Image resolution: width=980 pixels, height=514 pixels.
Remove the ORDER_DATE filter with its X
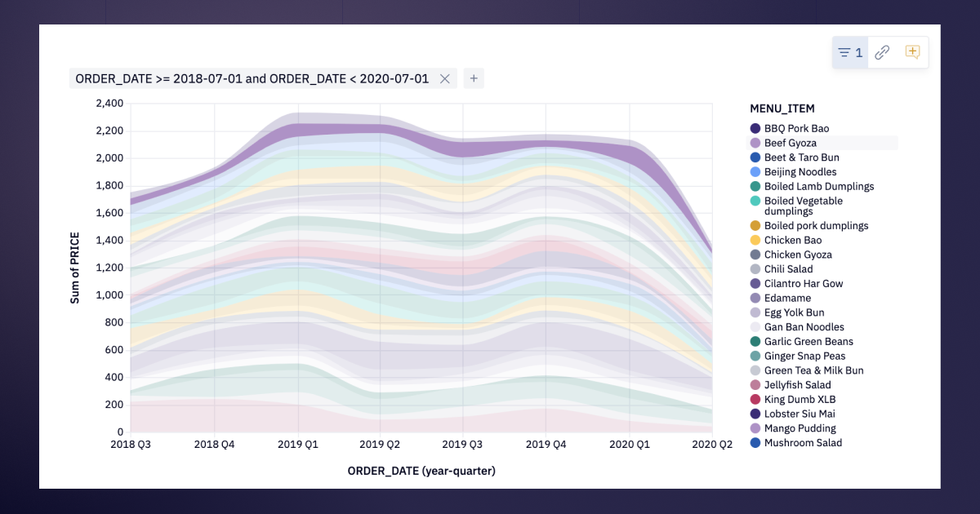(445, 78)
